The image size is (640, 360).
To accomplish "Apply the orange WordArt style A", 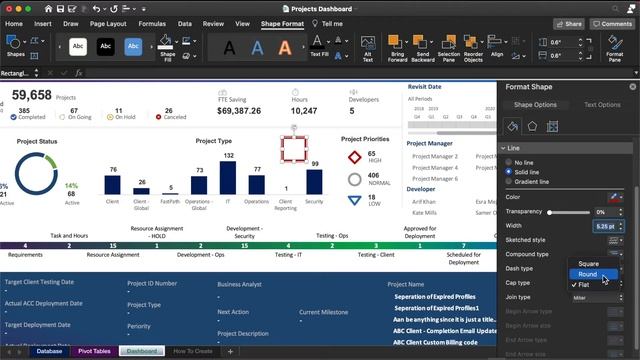I will [285, 48].
